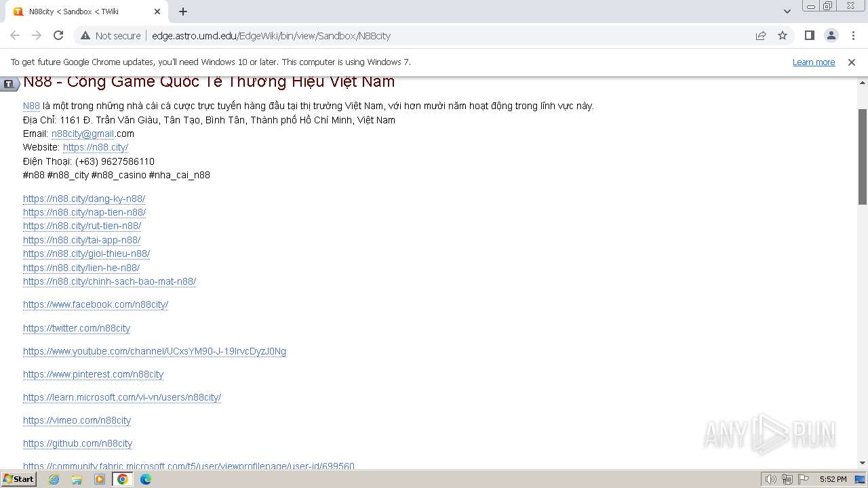View Not secure site information
Viewport: 868px width, 488px height.
(x=111, y=35)
